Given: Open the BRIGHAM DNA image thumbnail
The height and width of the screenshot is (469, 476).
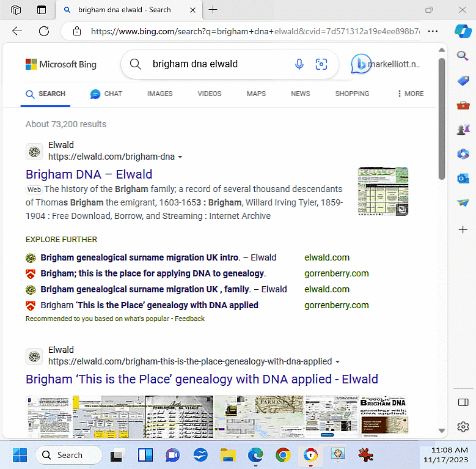Looking at the screenshot, I should click(384, 416).
